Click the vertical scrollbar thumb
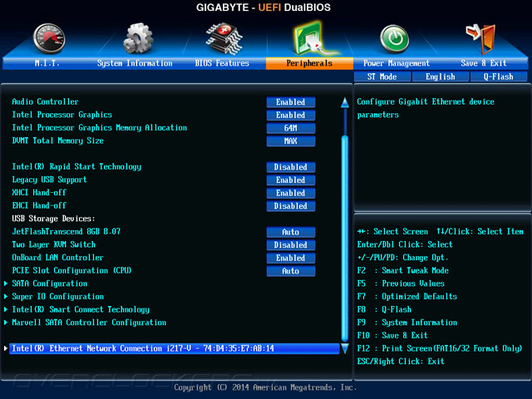 coord(345,239)
